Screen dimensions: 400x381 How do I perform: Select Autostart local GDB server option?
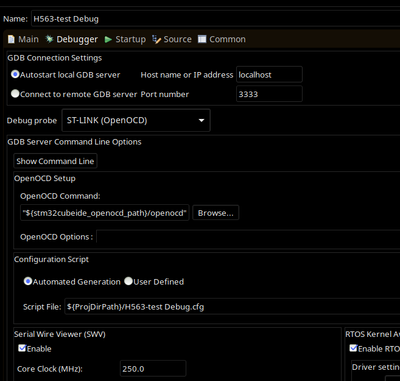point(15,74)
